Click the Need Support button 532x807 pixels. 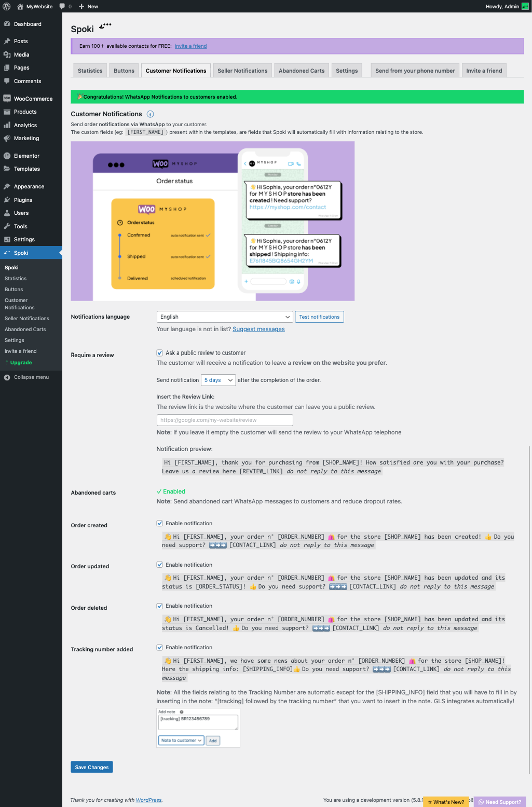coord(499,802)
